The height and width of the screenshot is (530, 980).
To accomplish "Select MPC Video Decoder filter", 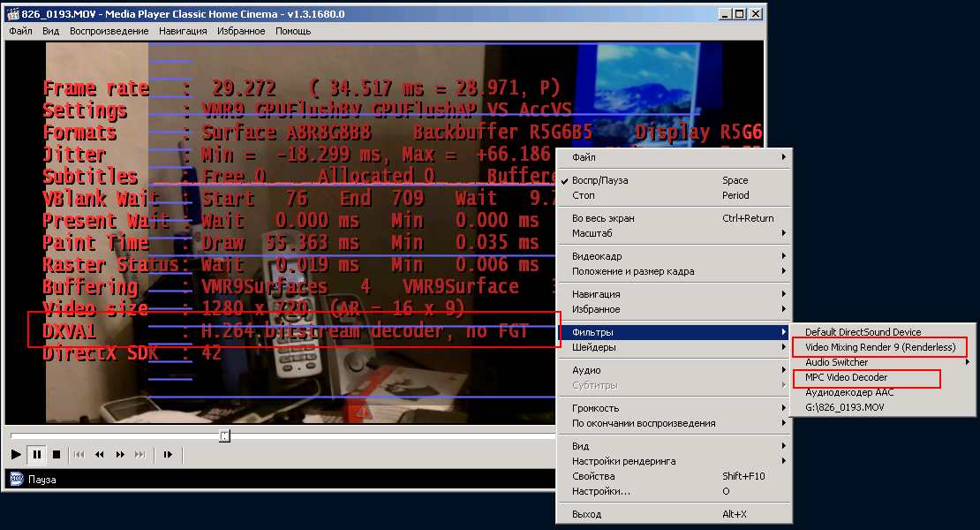I will click(x=846, y=377).
